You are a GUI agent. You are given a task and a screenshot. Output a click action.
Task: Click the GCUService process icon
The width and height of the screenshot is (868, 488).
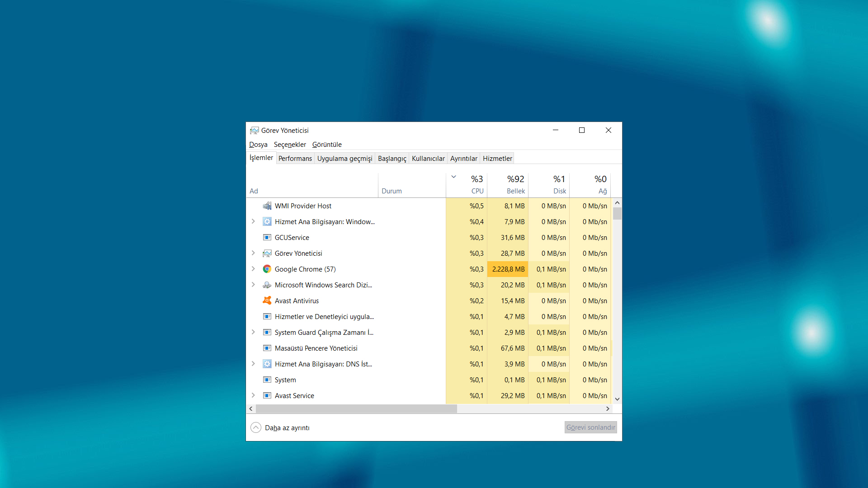(267, 237)
